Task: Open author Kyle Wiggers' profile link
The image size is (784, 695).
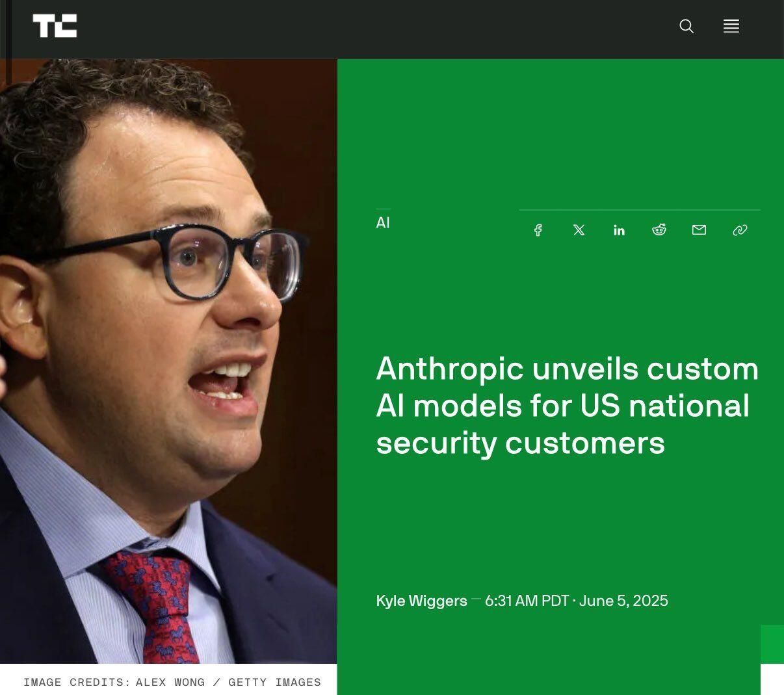Action: click(x=421, y=601)
